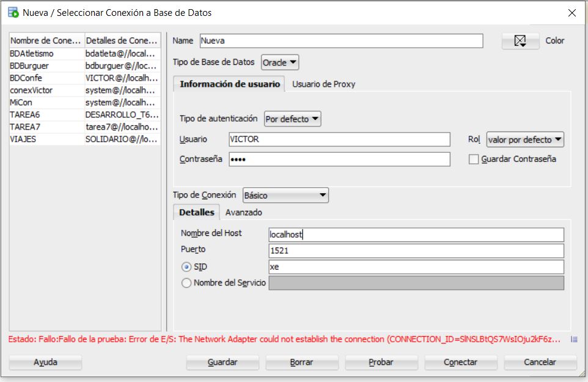Choose the Nombre del Servicio radio option
Viewport: 588px width, 382px height.
pos(186,283)
